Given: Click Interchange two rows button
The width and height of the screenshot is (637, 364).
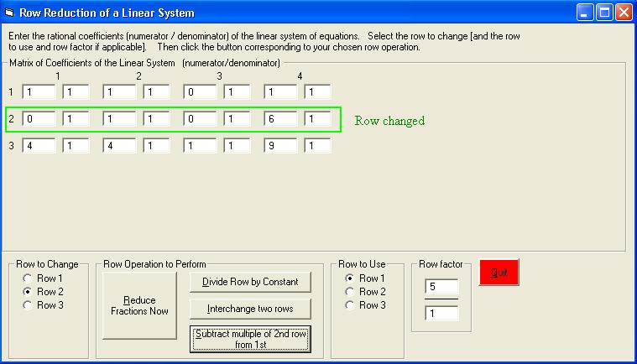Looking at the screenshot, I should click(x=250, y=309).
